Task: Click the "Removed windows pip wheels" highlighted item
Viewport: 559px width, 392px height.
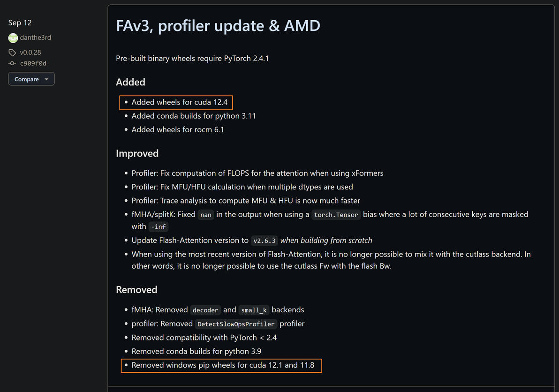Action: [223, 365]
